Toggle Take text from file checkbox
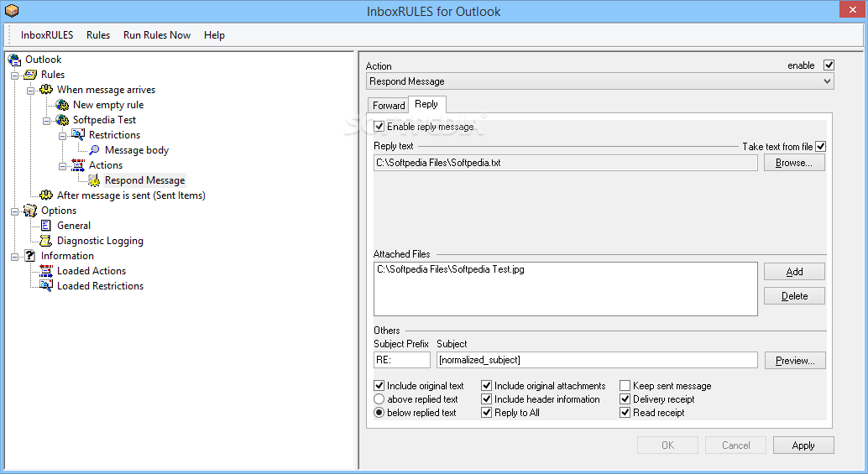This screenshot has width=868, height=474. [820, 147]
